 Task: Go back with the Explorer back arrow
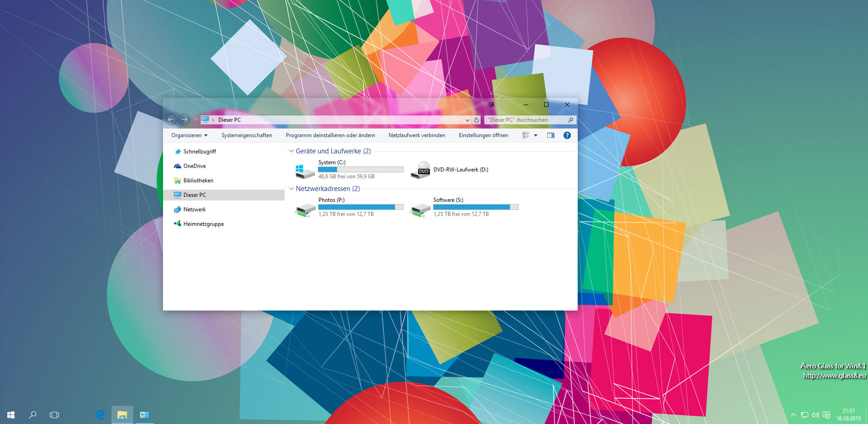(170, 119)
